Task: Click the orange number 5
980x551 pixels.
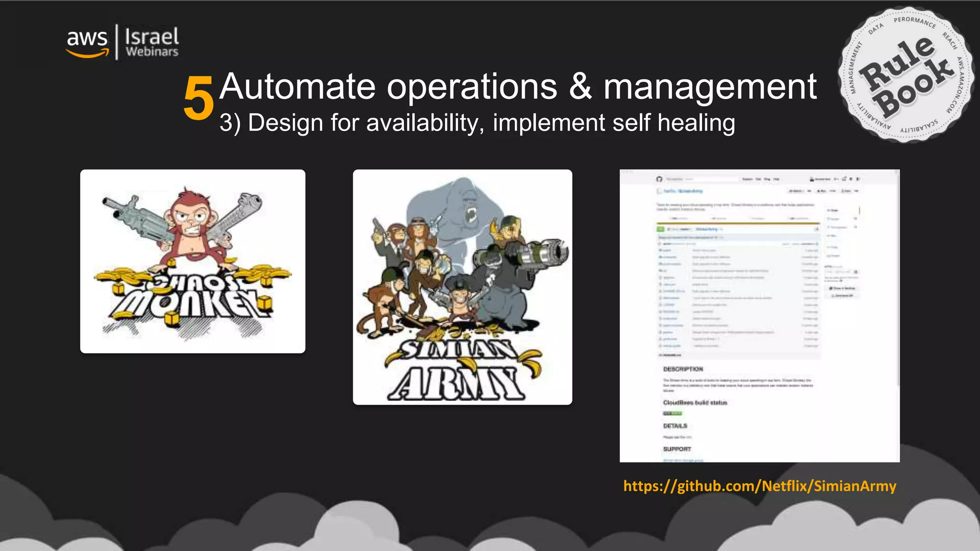Action: (x=198, y=98)
